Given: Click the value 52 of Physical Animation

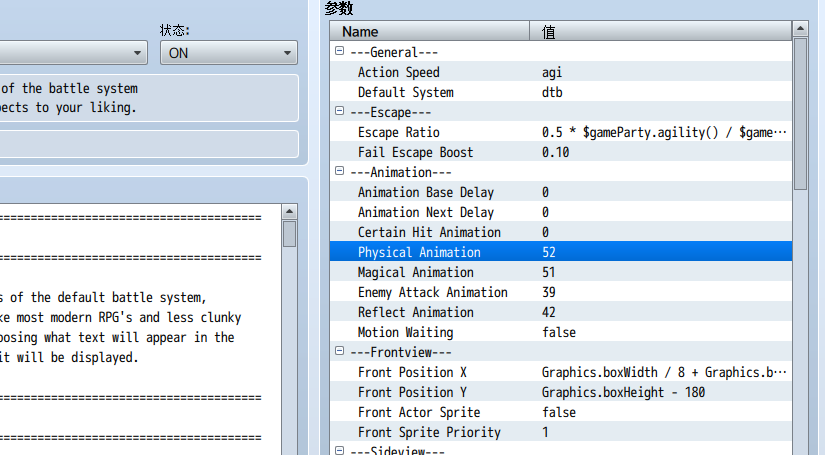Looking at the screenshot, I should (x=549, y=252).
